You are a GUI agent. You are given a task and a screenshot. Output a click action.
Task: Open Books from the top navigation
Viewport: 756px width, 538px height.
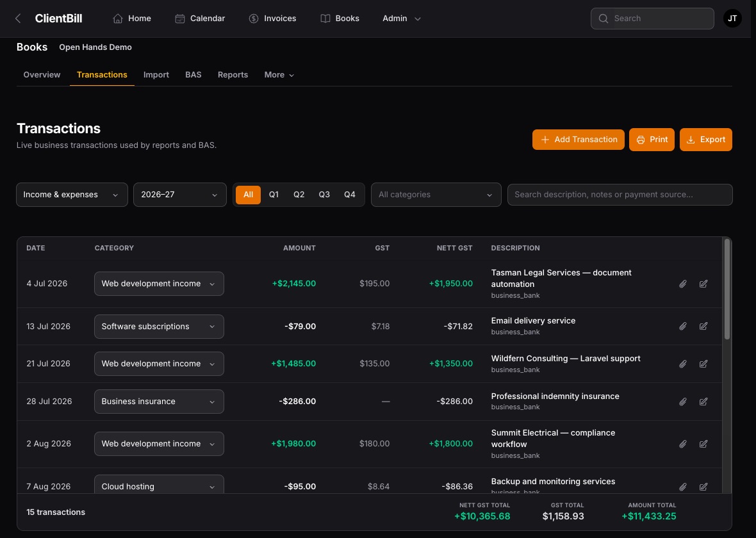(340, 19)
